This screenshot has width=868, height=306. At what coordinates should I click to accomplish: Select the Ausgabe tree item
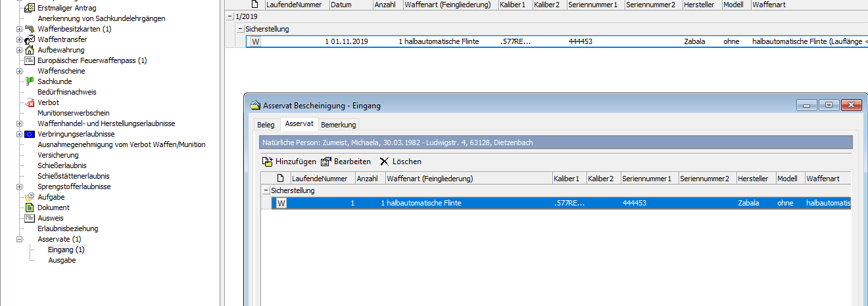point(62,260)
